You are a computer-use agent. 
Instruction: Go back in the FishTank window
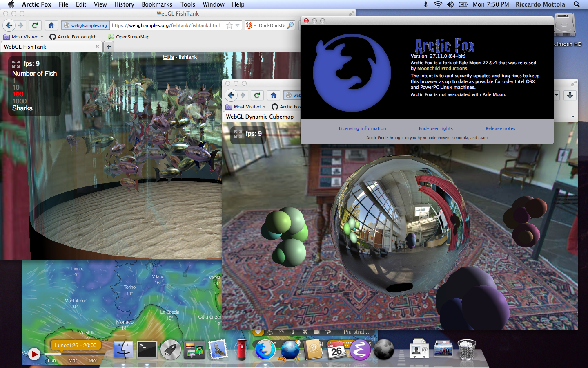pos(9,25)
